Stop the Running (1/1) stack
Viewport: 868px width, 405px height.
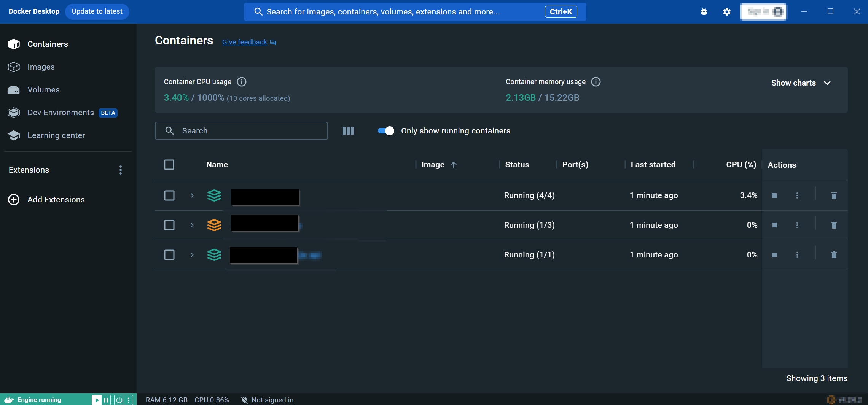[774, 255]
